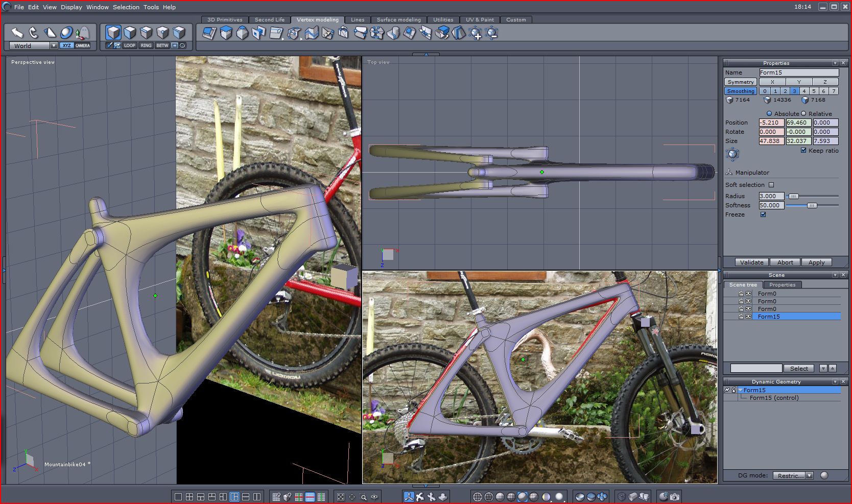Viewport: 852px width, 504px height.
Task: Uncheck the Freeze checkbox
Action: coord(763,214)
